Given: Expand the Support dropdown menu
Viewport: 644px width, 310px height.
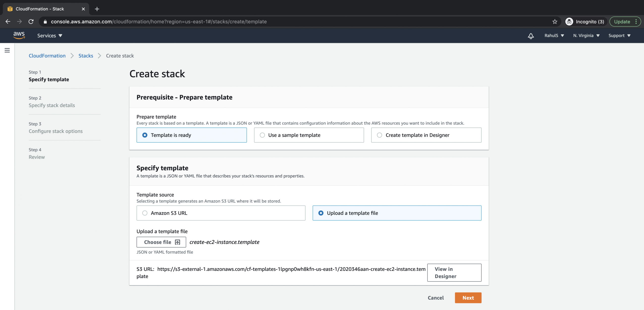Looking at the screenshot, I should pos(619,35).
